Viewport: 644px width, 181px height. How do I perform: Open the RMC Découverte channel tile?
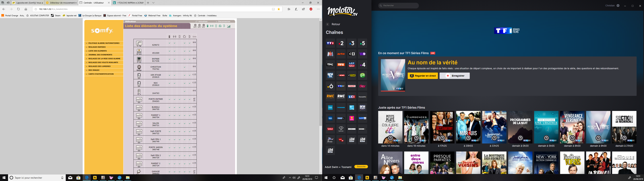click(341, 97)
